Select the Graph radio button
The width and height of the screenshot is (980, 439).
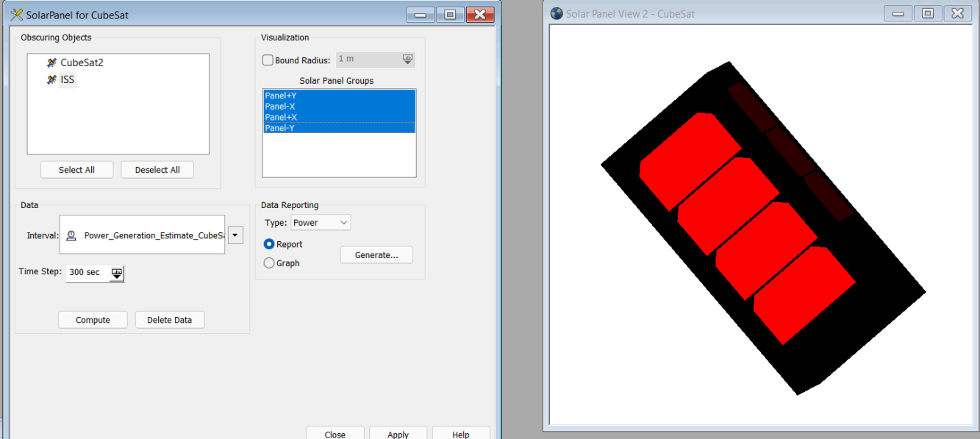coord(269,263)
